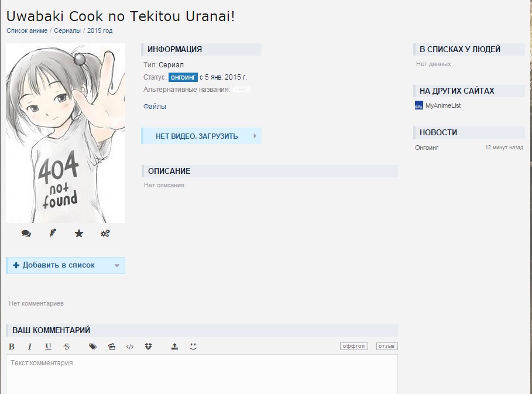This screenshot has height=394, width=532.
Task: Expand the alternative names ellipsis
Action: [241, 90]
